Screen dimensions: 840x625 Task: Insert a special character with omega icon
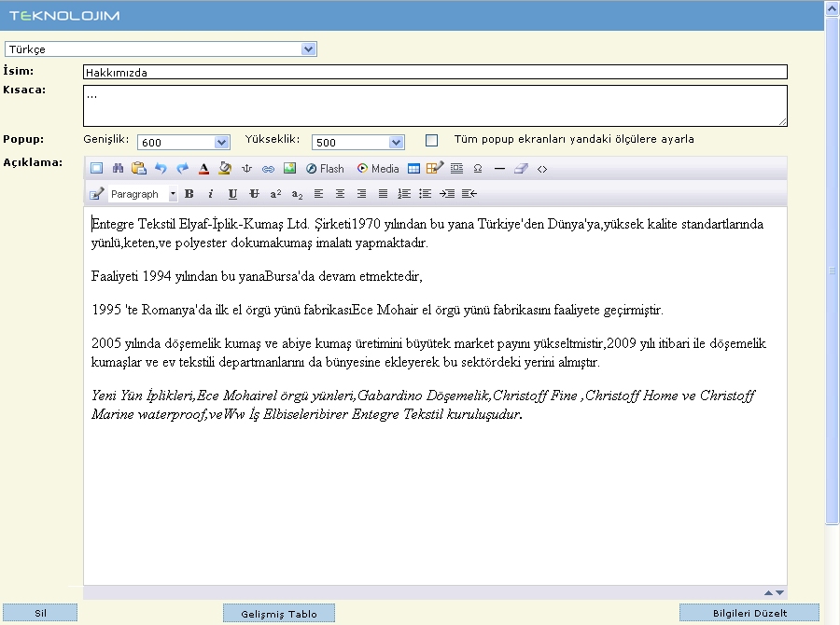click(x=478, y=169)
